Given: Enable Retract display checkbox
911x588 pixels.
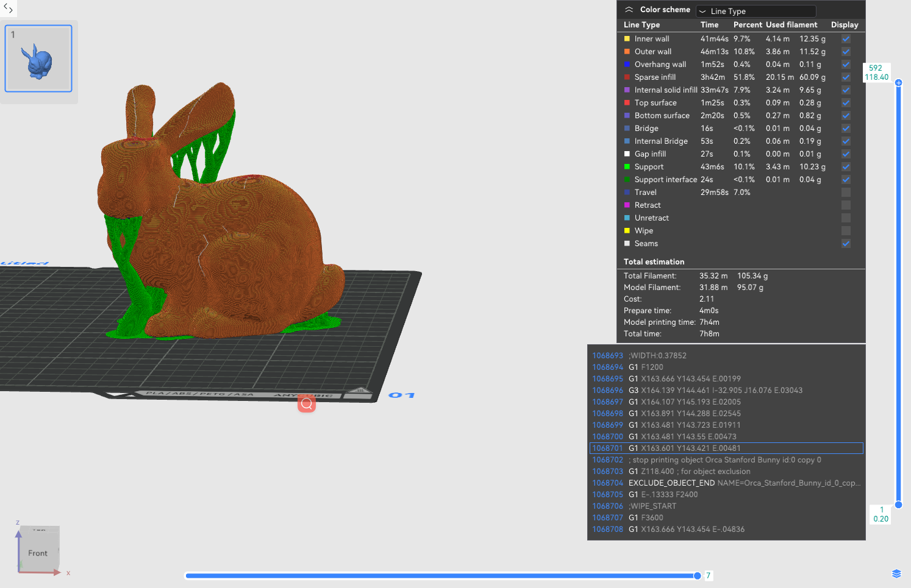Looking at the screenshot, I should point(846,205).
